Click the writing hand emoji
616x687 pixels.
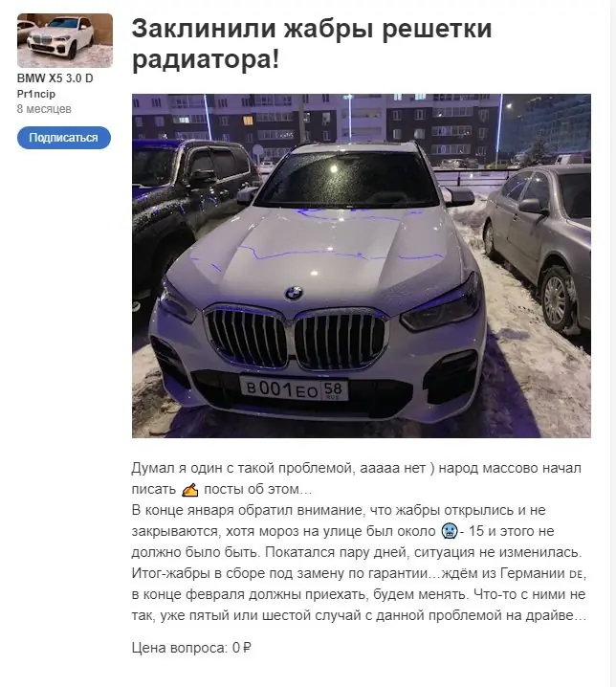[x=189, y=489]
